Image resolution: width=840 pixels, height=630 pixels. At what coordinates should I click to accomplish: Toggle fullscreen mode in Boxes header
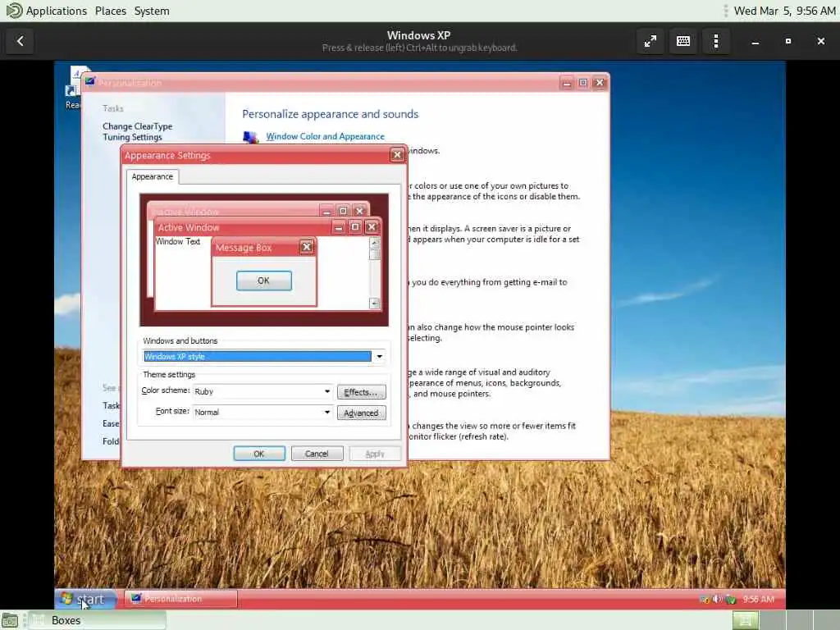(x=651, y=41)
